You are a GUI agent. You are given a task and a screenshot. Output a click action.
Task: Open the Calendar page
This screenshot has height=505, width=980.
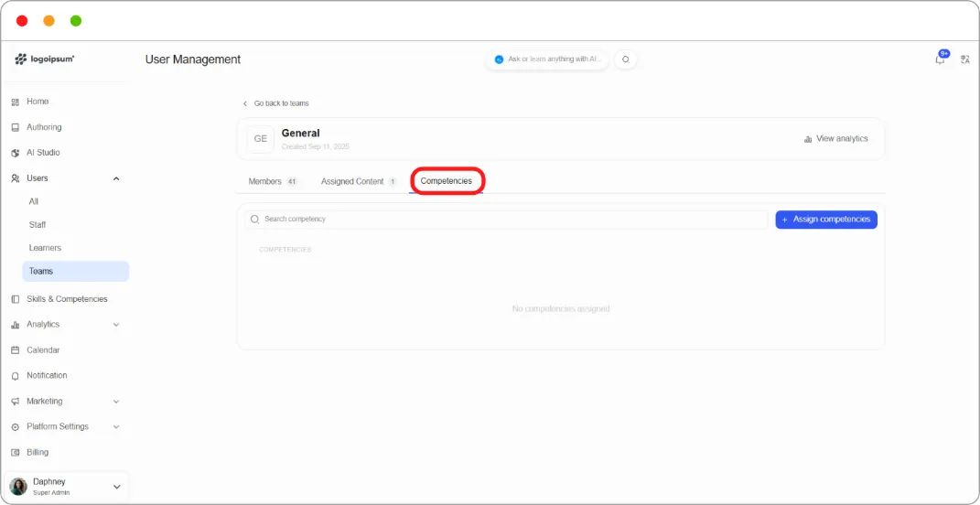point(43,350)
